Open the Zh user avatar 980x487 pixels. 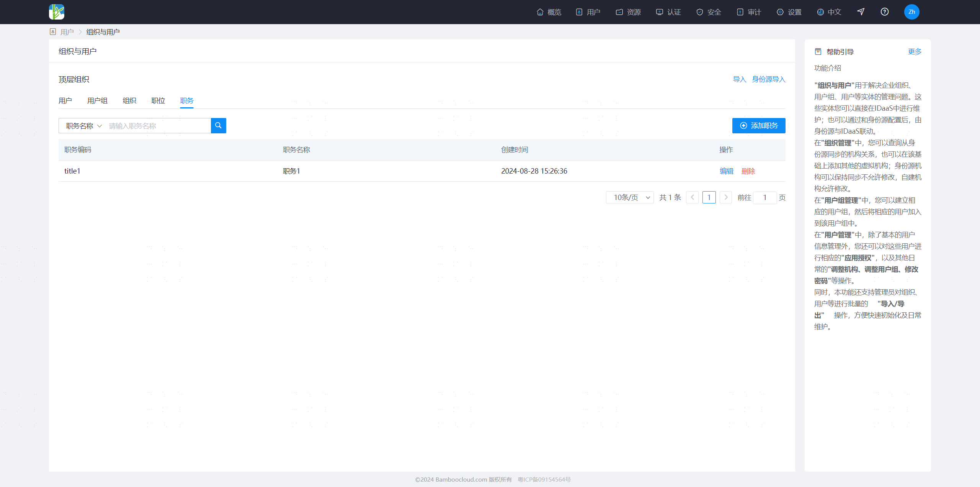pyautogui.click(x=911, y=12)
